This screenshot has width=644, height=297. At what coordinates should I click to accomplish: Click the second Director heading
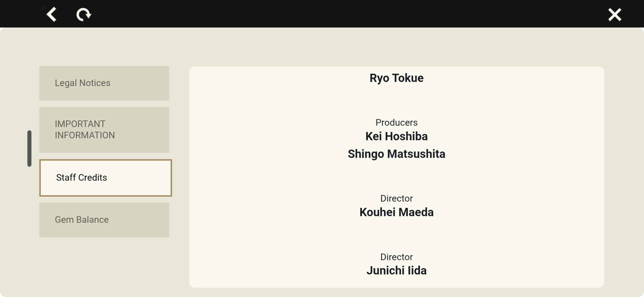click(x=397, y=257)
